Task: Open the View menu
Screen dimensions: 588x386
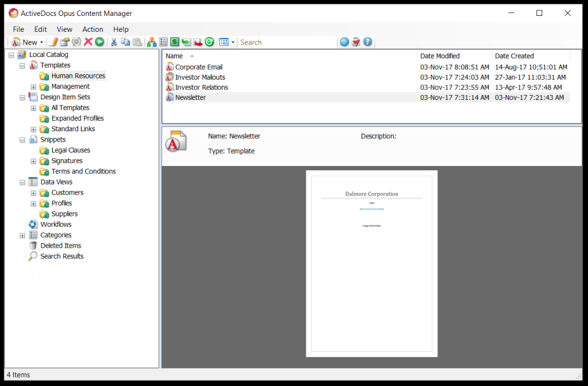Action: click(64, 29)
